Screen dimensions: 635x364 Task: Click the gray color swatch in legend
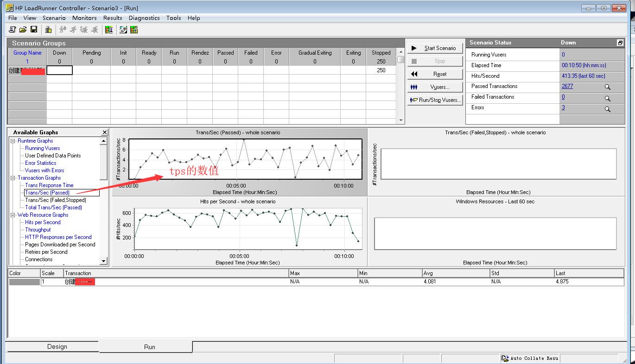[x=24, y=282]
